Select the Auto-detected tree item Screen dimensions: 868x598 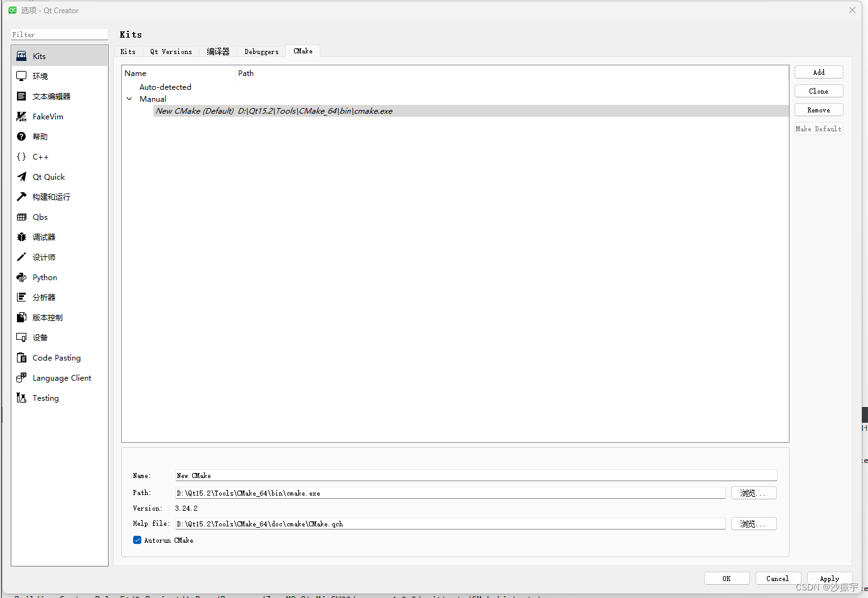tap(165, 87)
